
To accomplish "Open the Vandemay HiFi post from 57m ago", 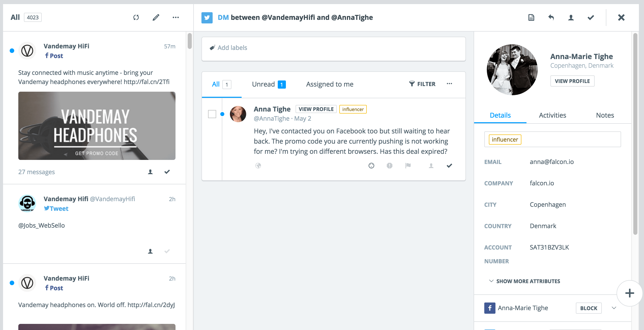I will pos(94,108).
